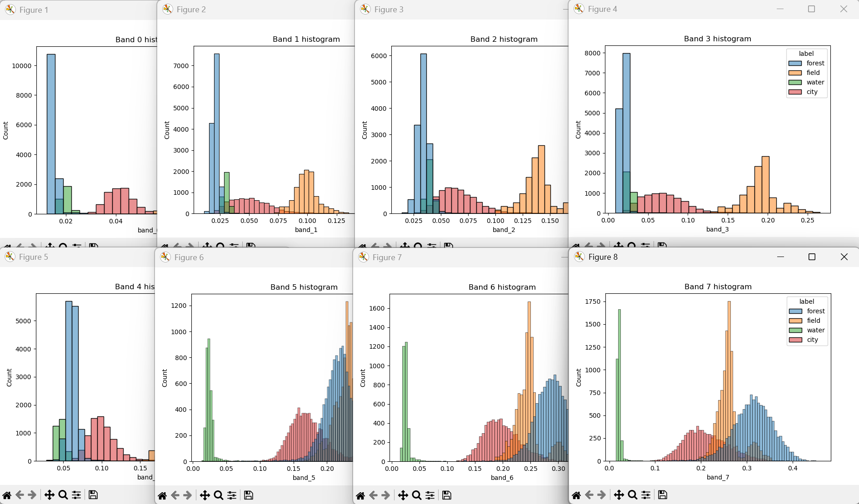Click the Back arrow in Figure 6's toolbar
859x504 pixels.
coord(175,495)
